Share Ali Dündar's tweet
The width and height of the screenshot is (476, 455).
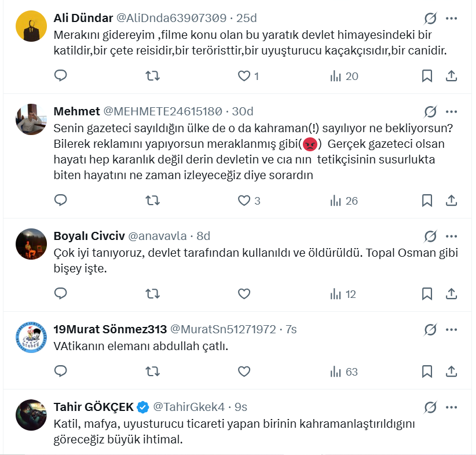point(452,76)
